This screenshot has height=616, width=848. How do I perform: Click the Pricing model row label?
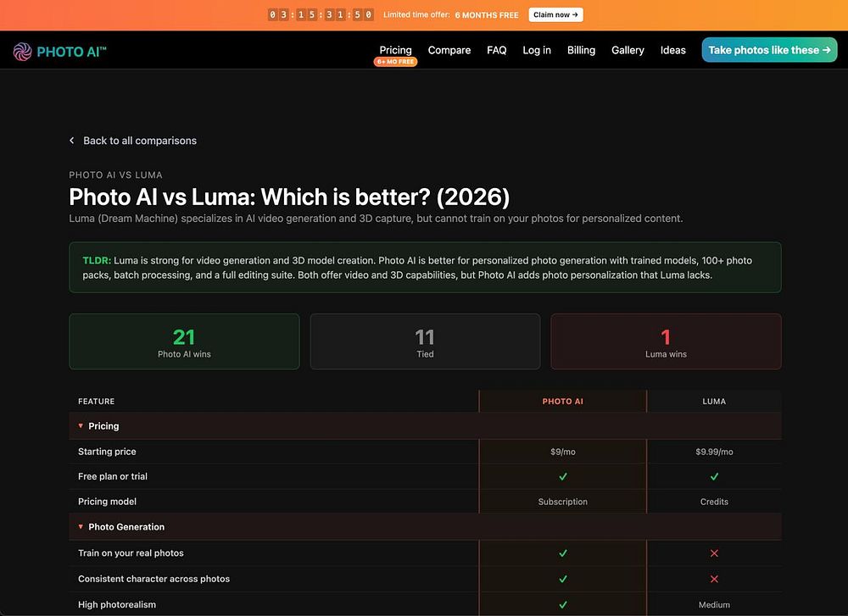107,502
